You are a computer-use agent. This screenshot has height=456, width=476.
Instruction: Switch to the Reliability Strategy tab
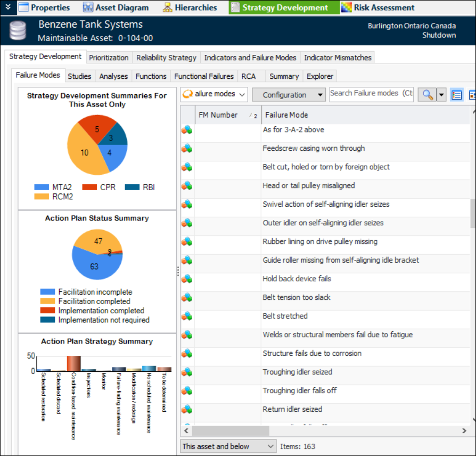(166, 58)
